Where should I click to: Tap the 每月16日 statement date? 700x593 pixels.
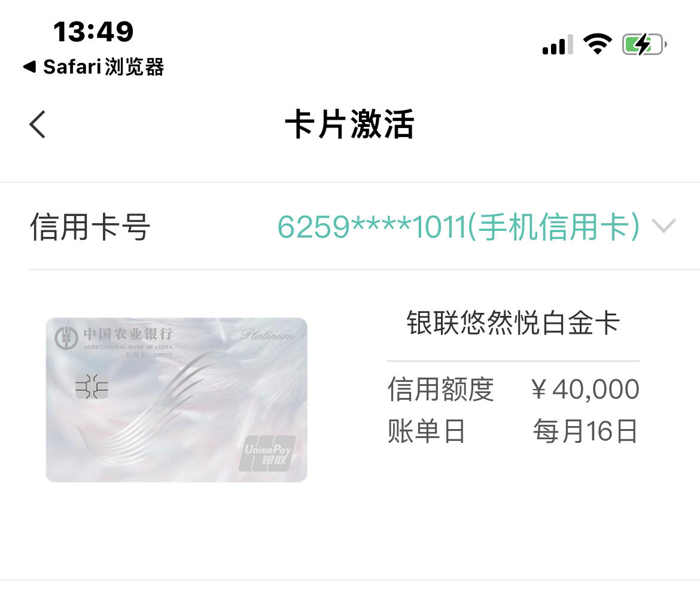tap(585, 431)
